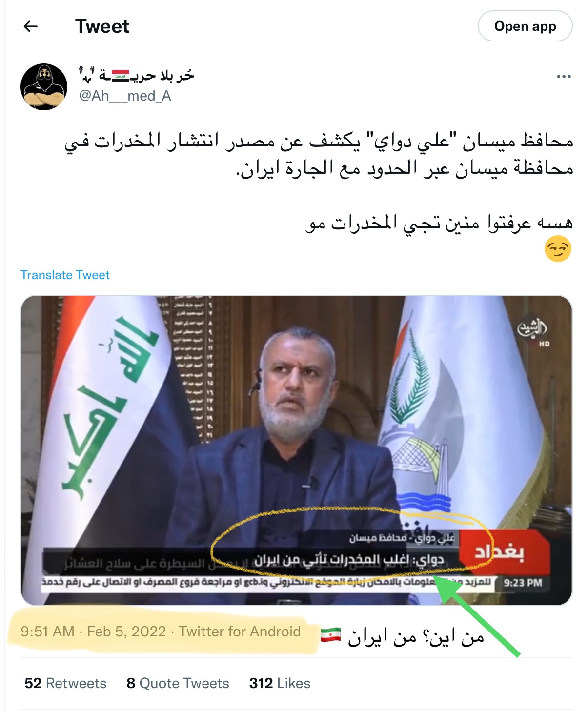Open the three-dot tweet options menu

click(x=564, y=77)
